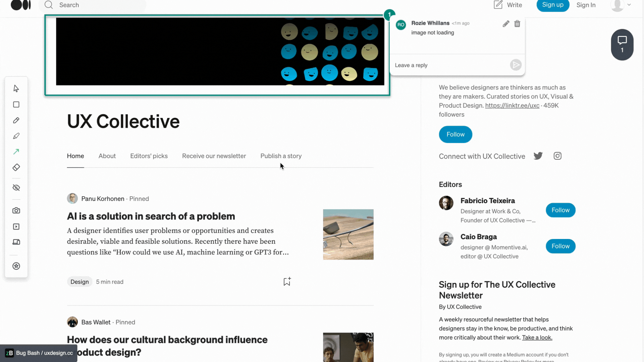
Task: Toggle the comment edit icon
Action: [x=505, y=23]
